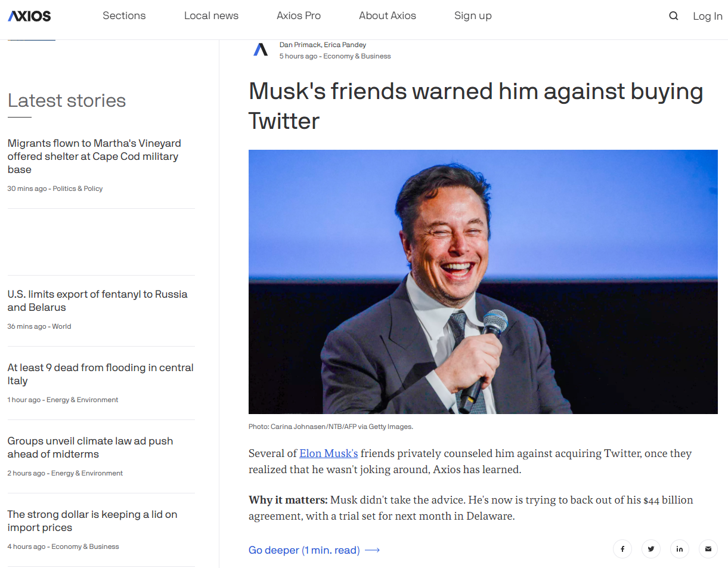Image resolution: width=728 pixels, height=568 pixels.
Task: Open the Sections menu
Action: (124, 16)
